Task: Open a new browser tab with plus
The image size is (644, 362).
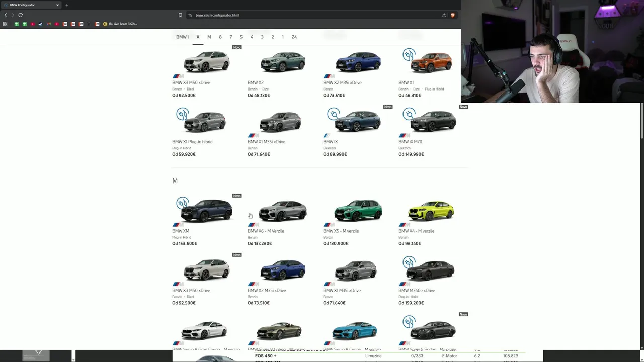Action: click(x=67, y=5)
